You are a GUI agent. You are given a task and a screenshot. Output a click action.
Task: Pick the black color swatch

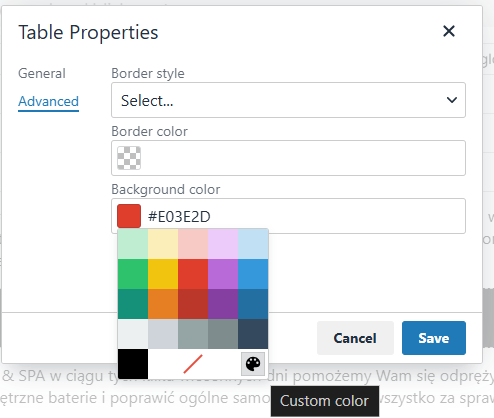[133, 364]
